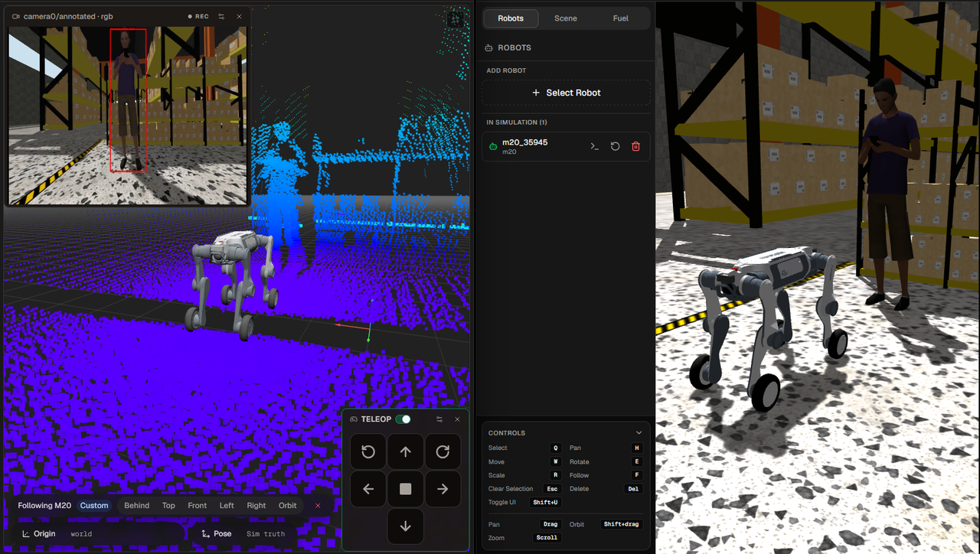This screenshot has height=554, width=980.
Task: Select Orbit camera follow mode
Action: coord(288,506)
